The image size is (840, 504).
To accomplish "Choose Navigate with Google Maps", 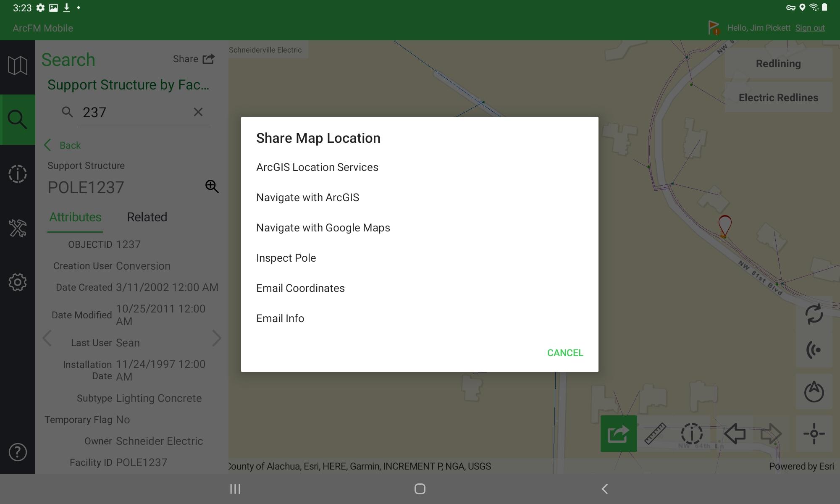I will (x=420, y=228).
